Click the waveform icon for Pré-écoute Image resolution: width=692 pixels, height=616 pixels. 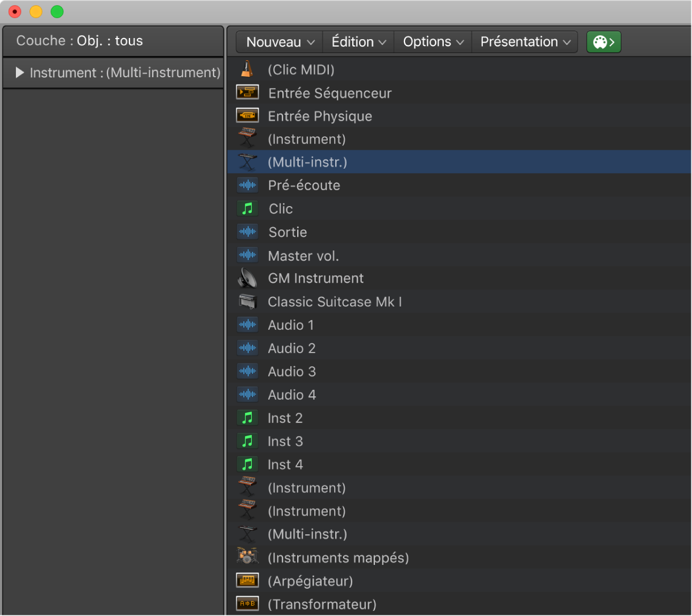(247, 185)
